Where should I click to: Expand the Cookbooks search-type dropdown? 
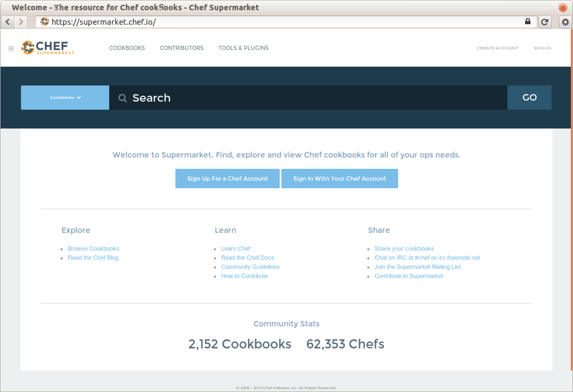point(65,97)
